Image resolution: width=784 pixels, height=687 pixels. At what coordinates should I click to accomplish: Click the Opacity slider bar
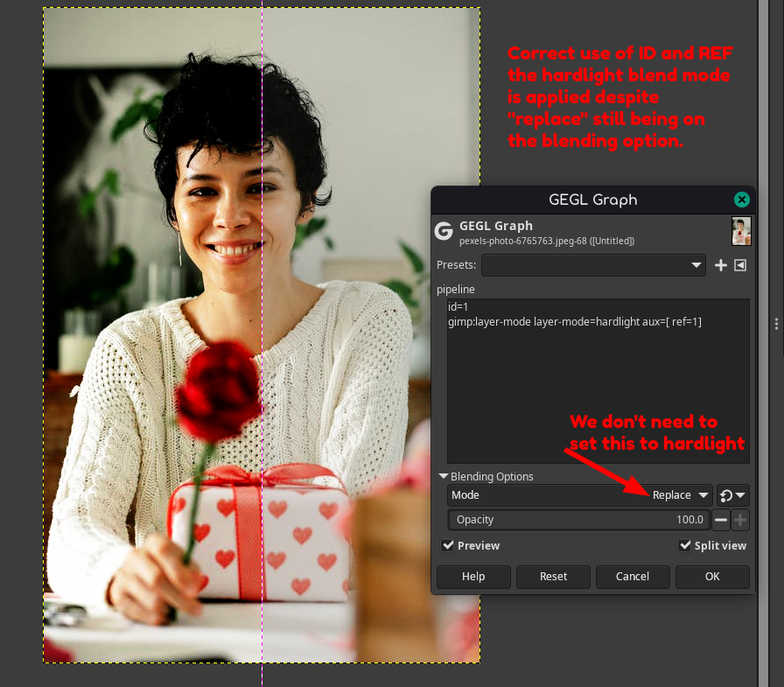(x=578, y=520)
